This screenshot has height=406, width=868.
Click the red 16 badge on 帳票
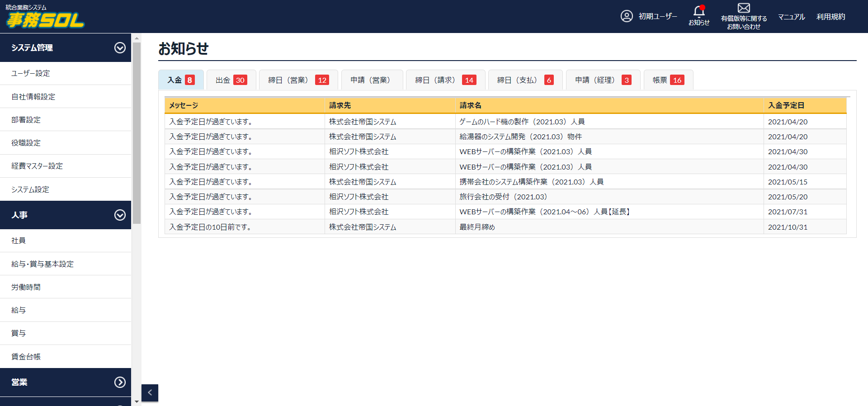tap(677, 80)
